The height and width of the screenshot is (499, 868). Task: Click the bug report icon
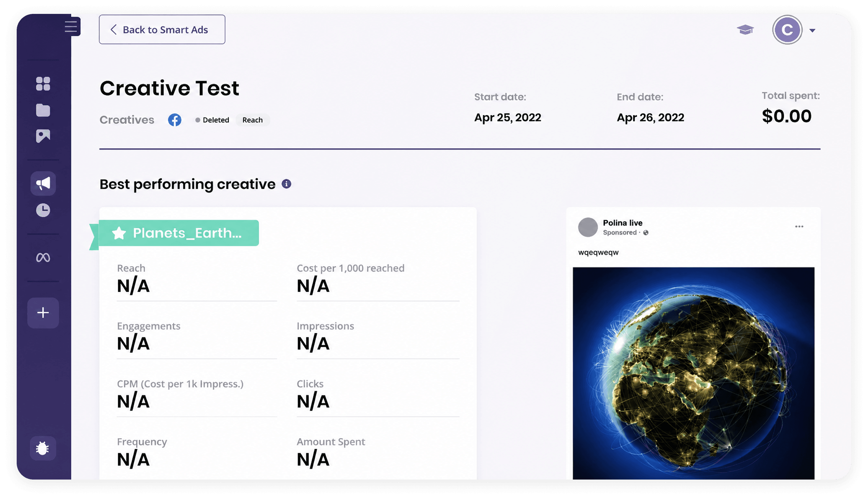click(x=43, y=448)
